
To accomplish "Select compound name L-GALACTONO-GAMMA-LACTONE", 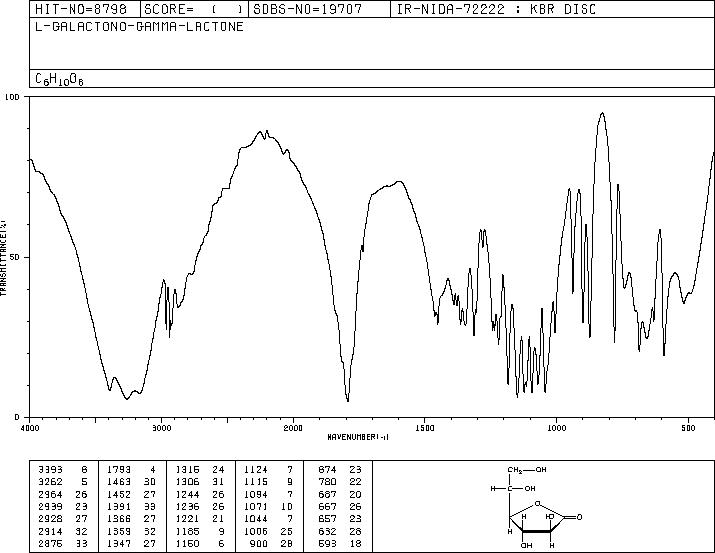I will pyautogui.click(x=139, y=26).
